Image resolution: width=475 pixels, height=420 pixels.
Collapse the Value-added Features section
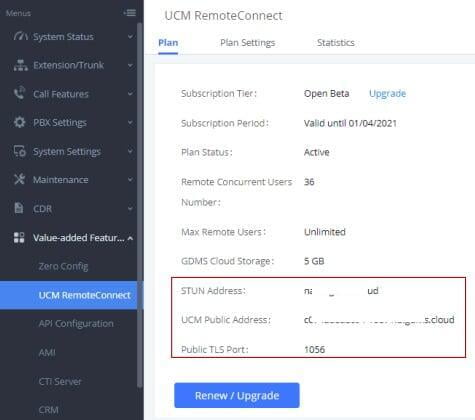130,238
